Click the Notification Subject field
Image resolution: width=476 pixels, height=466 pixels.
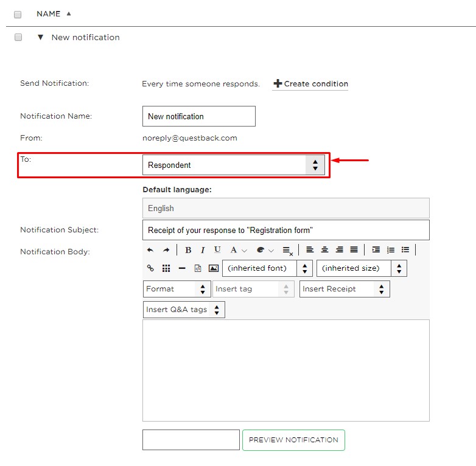pyautogui.click(x=286, y=231)
